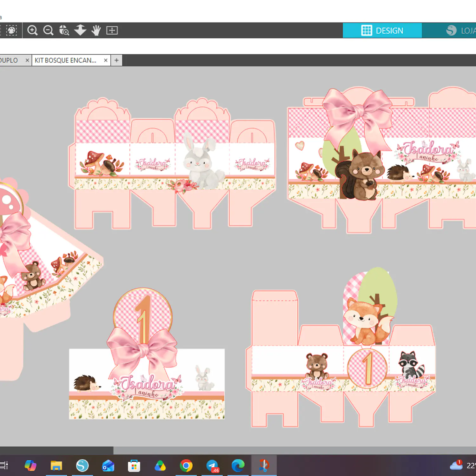Open Microsoft Store from the taskbar
The height and width of the screenshot is (476, 476).
(134, 466)
